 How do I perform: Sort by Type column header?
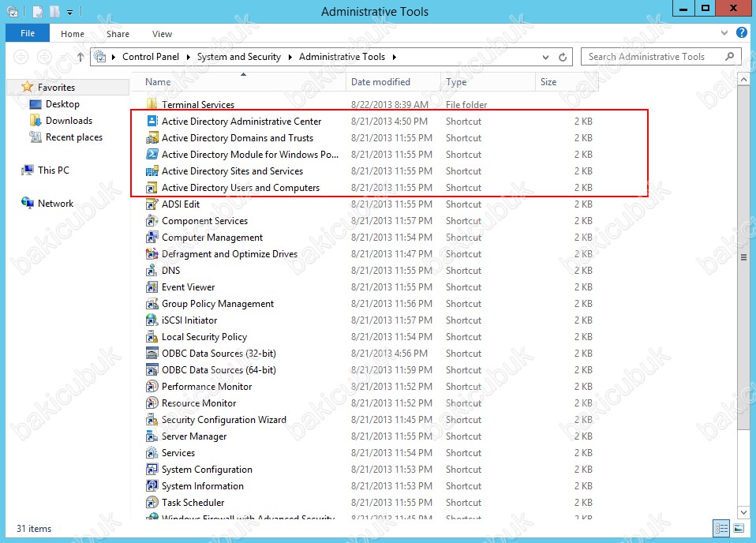click(x=488, y=82)
